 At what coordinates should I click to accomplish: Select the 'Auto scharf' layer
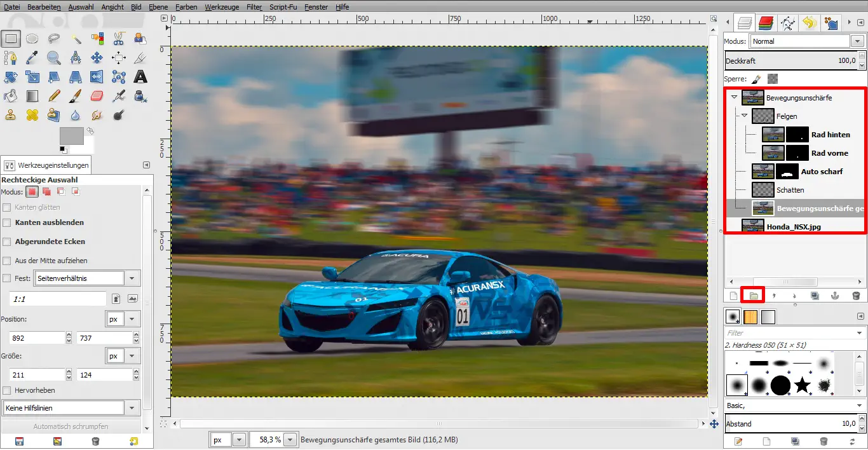pos(821,172)
